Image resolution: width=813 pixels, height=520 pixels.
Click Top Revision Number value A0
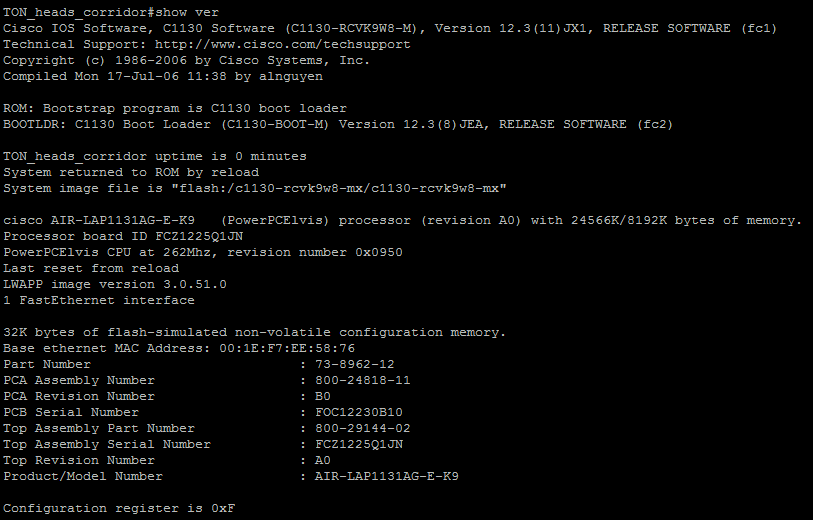[x=323, y=460]
